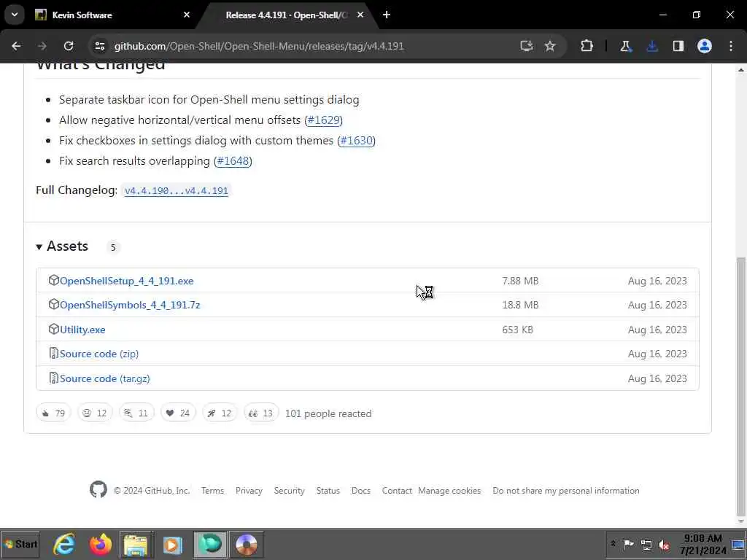Open a new browser tab
Viewport: 747px width, 560px height.
(387, 15)
